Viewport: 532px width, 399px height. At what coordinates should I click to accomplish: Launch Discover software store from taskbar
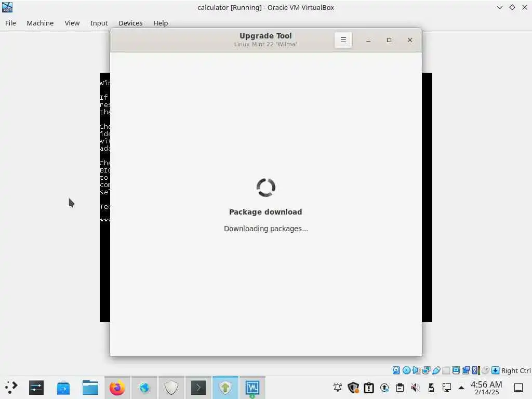point(63,388)
